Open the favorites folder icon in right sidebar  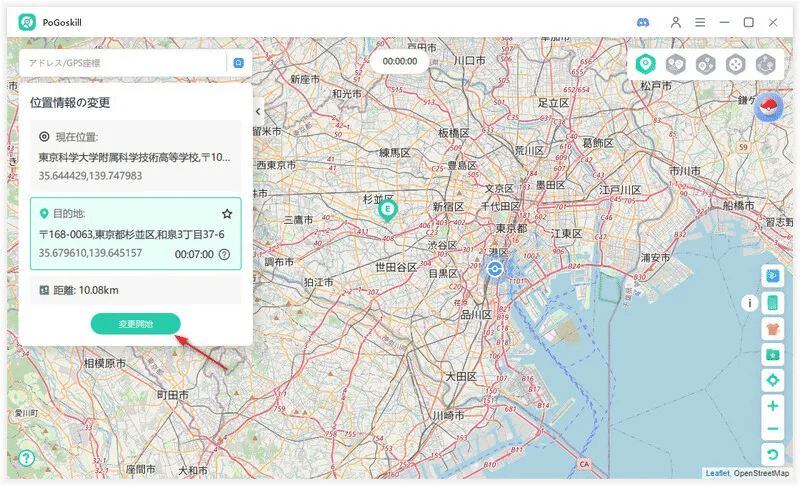click(772, 354)
